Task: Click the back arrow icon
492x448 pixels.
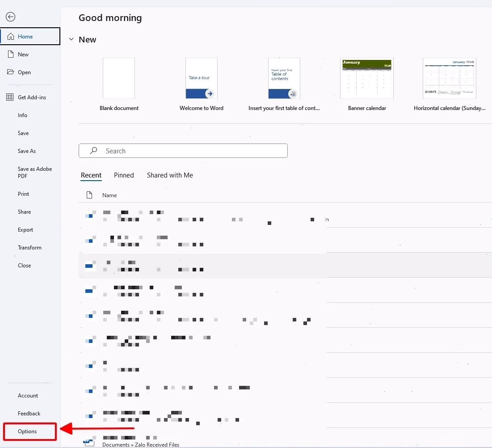Action: click(10, 17)
